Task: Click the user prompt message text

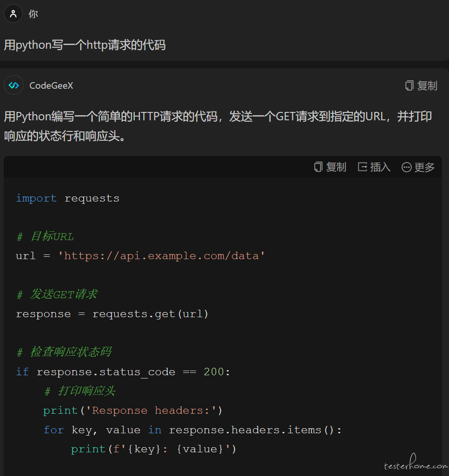Action: point(85,45)
